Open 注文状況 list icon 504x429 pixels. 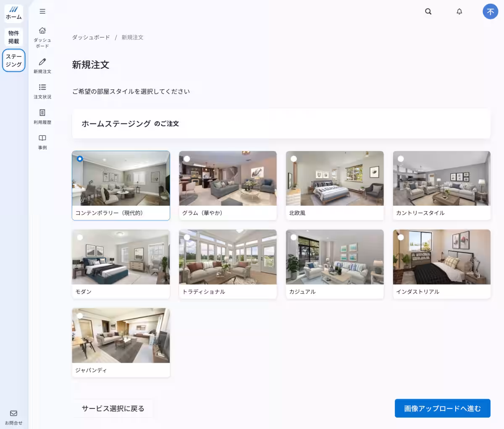point(42,87)
